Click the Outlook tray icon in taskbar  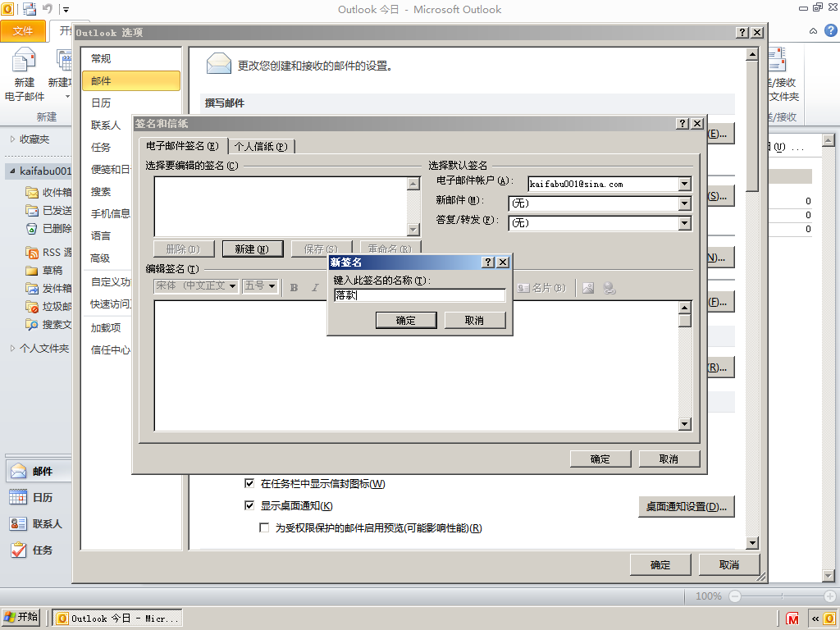830,619
